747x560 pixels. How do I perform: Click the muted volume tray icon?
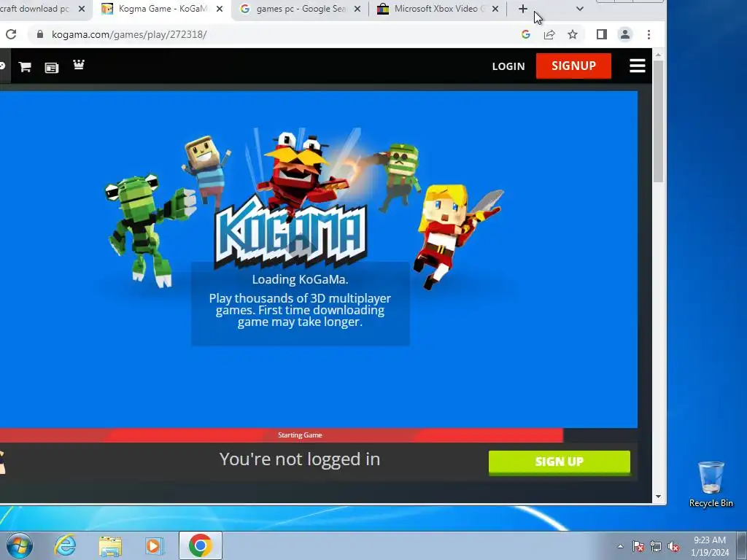click(x=673, y=546)
